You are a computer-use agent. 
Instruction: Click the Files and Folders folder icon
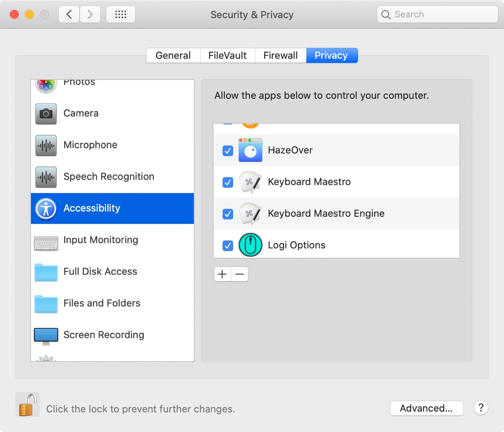coord(46,304)
